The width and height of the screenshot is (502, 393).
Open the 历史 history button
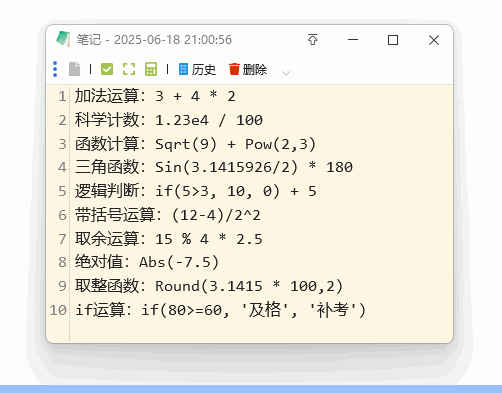[197, 70]
